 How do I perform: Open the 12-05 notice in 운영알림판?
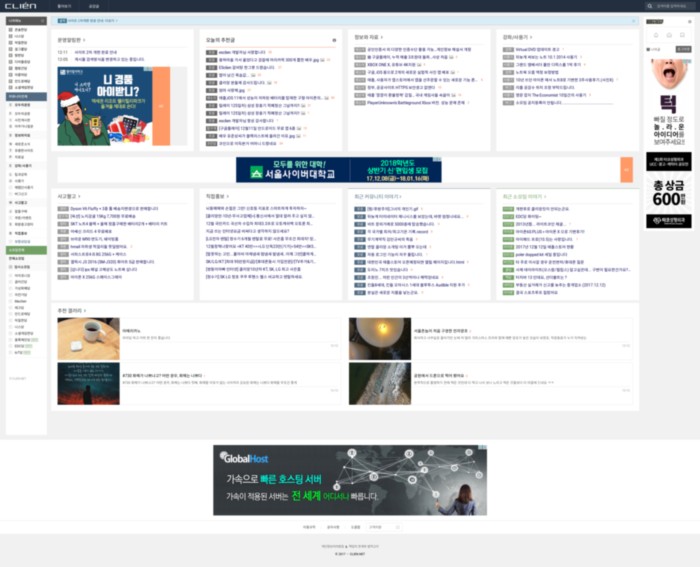[109, 59]
